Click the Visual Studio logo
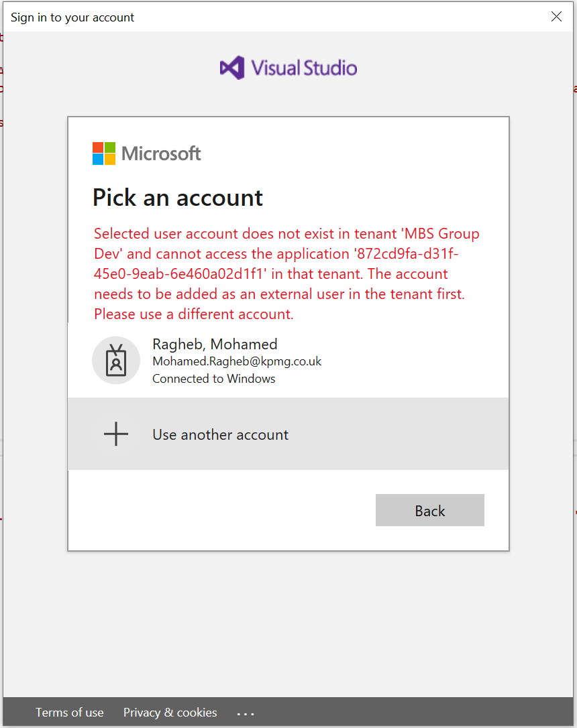 [288, 68]
